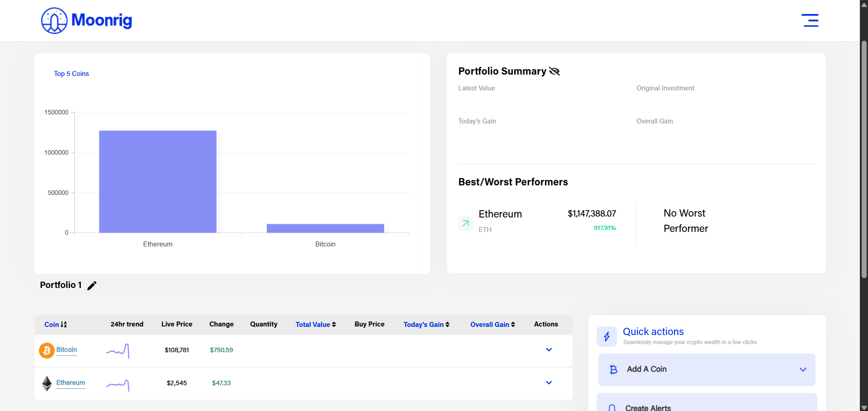Sort table by Total Value
The image size is (868, 411).
pos(316,325)
